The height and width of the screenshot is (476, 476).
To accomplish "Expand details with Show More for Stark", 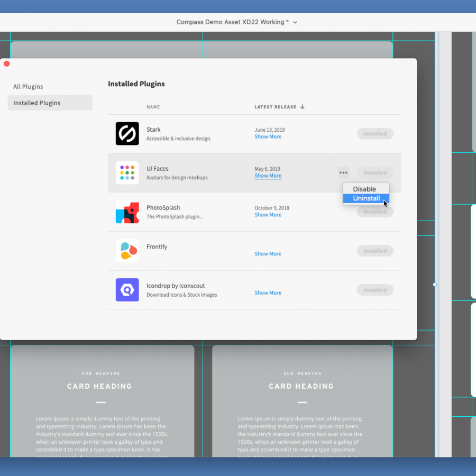I will 268,136.
